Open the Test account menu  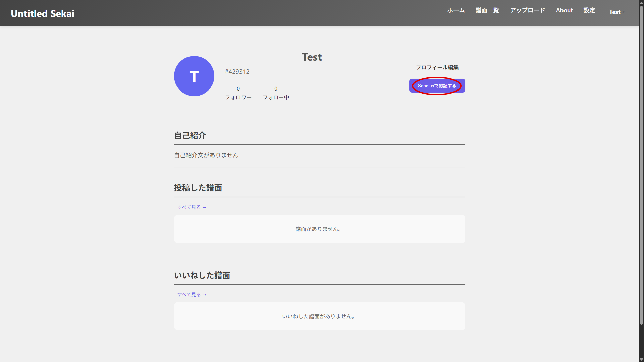tap(614, 12)
